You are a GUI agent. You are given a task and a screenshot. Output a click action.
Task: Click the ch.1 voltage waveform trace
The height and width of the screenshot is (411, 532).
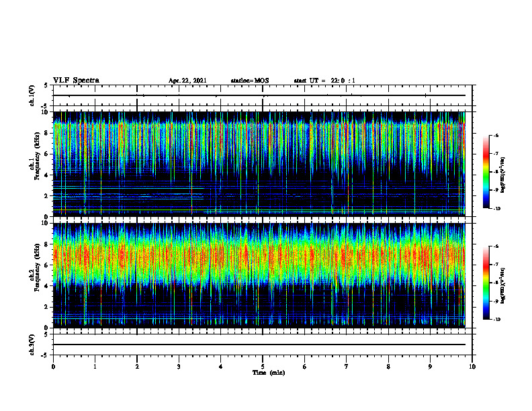[x=259, y=95]
